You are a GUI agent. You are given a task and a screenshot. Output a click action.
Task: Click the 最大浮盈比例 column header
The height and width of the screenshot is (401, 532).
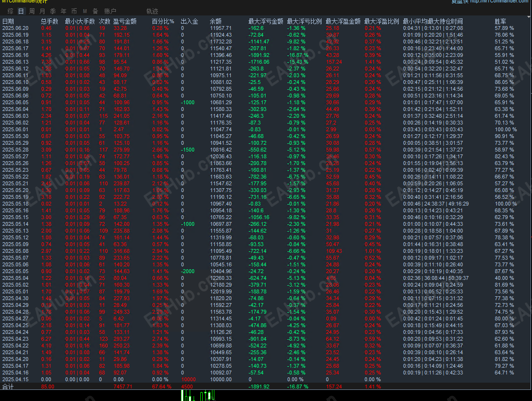click(382, 21)
